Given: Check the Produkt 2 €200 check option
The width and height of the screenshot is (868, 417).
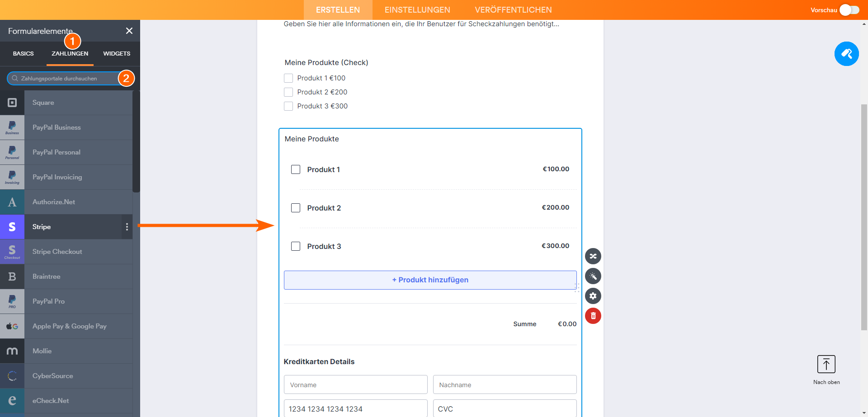Looking at the screenshot, I should point(288,92).
